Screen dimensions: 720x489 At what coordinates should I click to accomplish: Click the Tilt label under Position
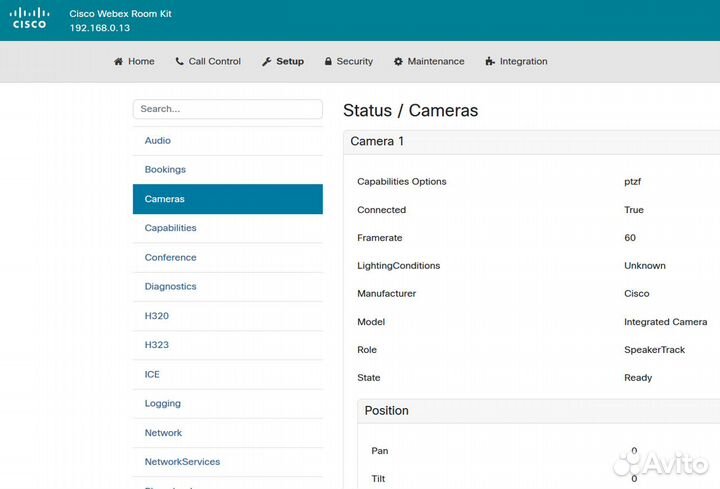[378, 479]
